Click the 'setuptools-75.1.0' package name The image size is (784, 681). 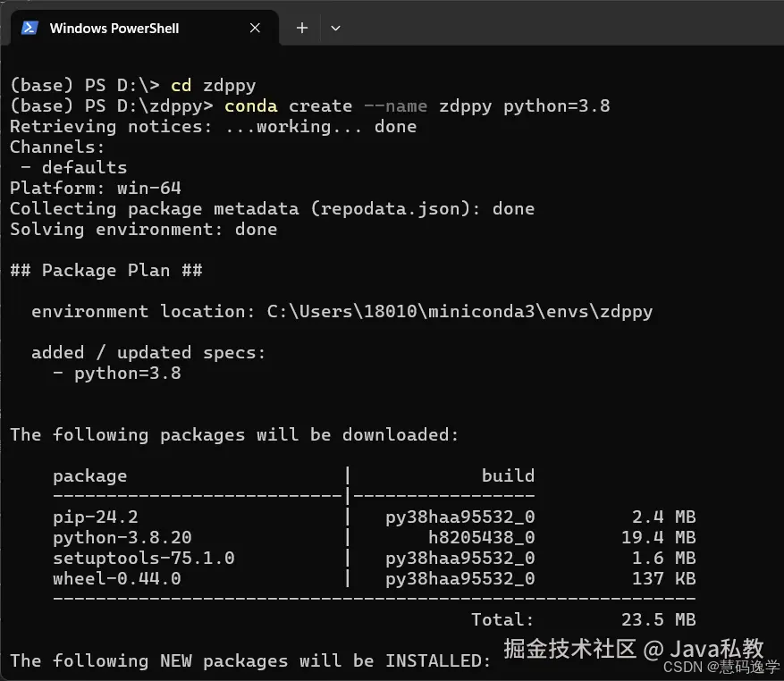(144, 558)
